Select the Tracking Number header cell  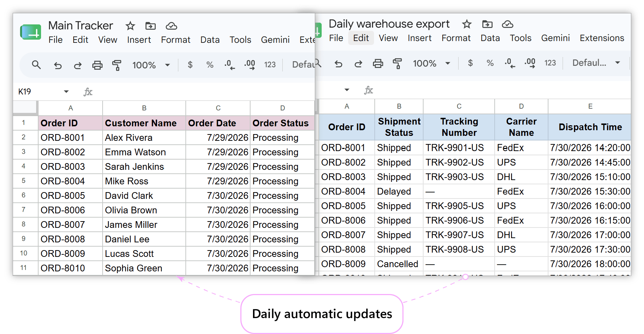(459, 127)
